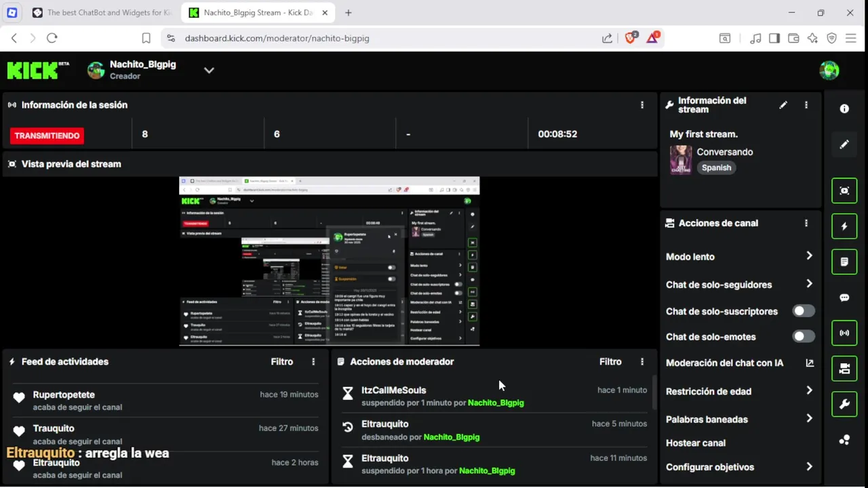This screenshot has height=488, width=868.
Task: Toggle the broadcast session info sidebar icon
Action: (844, 333)
